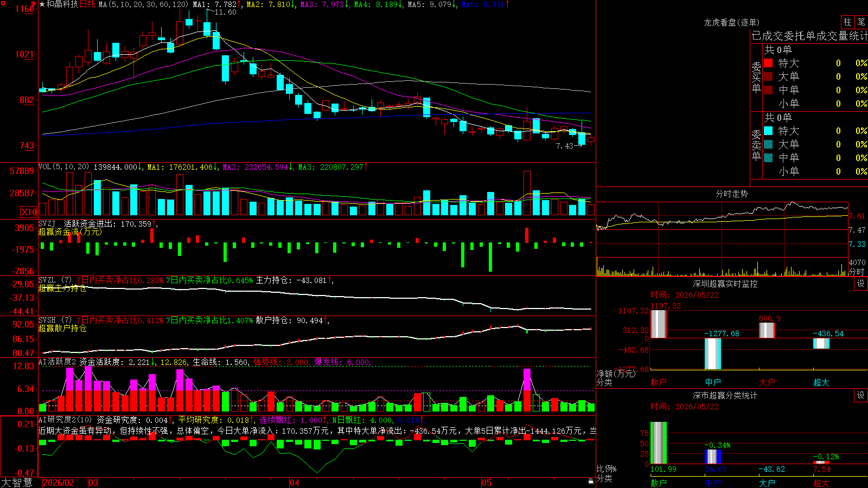
Task: Click the 委买单 section label
Action: click(756, 78)
